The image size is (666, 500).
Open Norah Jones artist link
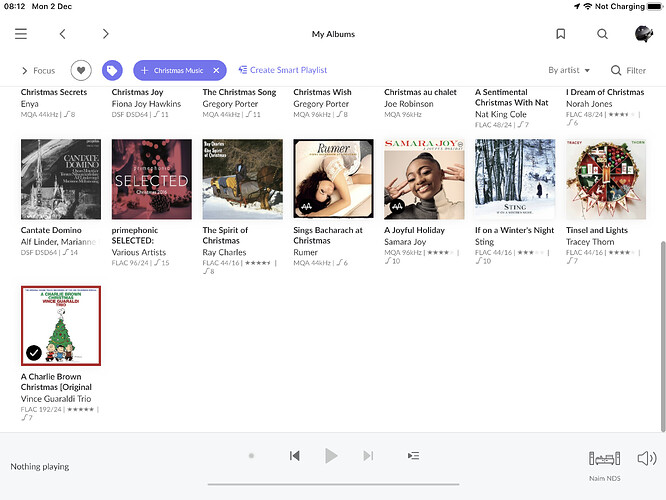[589, 104]
